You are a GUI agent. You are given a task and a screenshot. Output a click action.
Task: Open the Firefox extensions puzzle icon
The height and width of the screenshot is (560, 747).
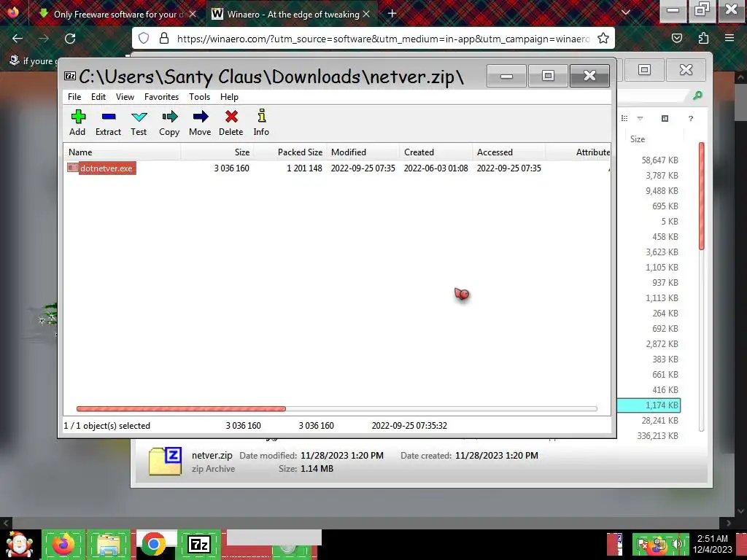(703, 38)
